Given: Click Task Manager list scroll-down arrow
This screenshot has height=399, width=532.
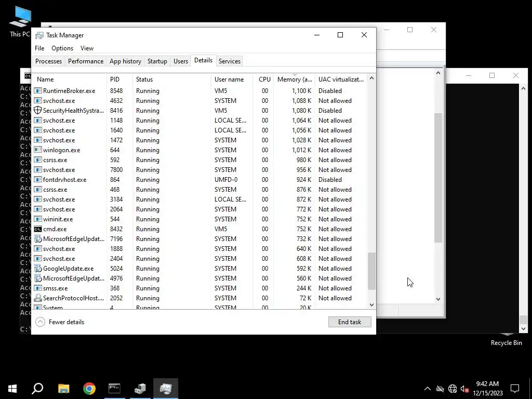Looking at the screenshot, I should pos(371,304).
